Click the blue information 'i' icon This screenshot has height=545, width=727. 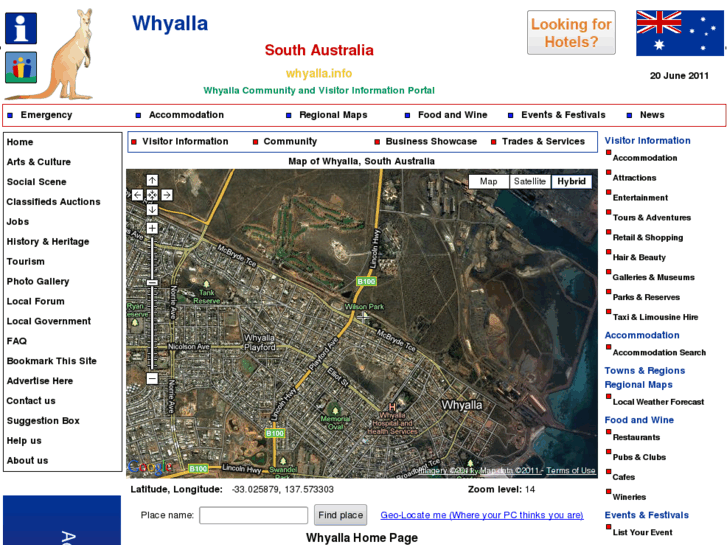[21, 29]
